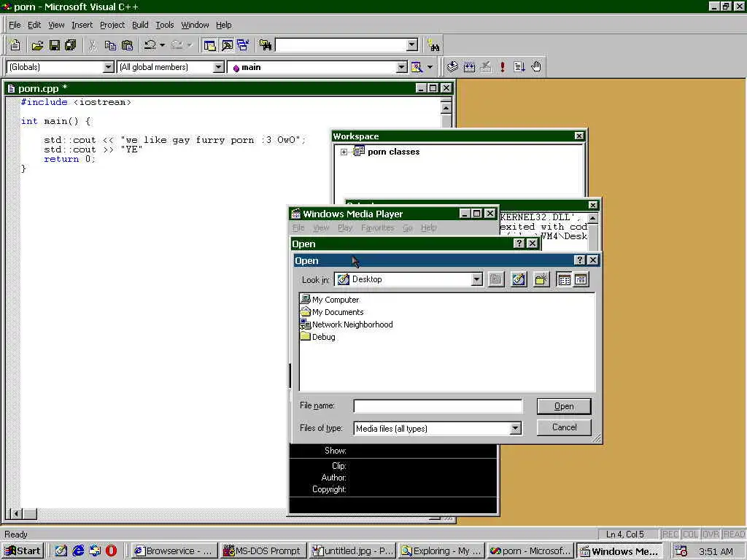Image resolution: width=747 pixels, height=560 pixels.
Task: Click the Show Desktop quick launch icon
Action: [x=61, y=551]
